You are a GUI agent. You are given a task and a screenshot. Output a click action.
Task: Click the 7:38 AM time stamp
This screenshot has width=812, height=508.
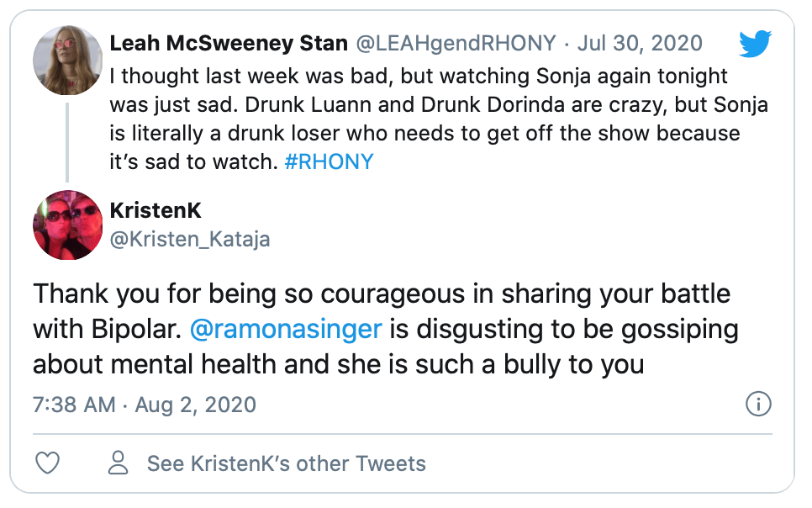[x=74, y=405]
